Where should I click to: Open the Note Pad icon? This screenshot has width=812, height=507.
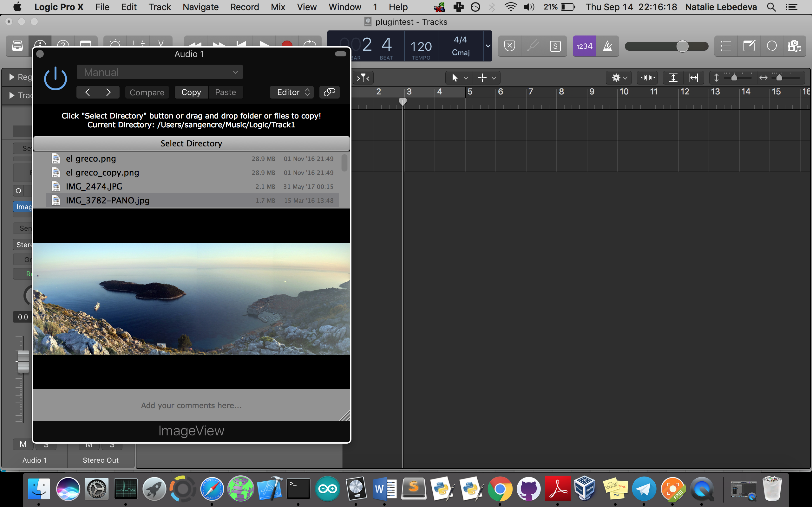point(749,46)
